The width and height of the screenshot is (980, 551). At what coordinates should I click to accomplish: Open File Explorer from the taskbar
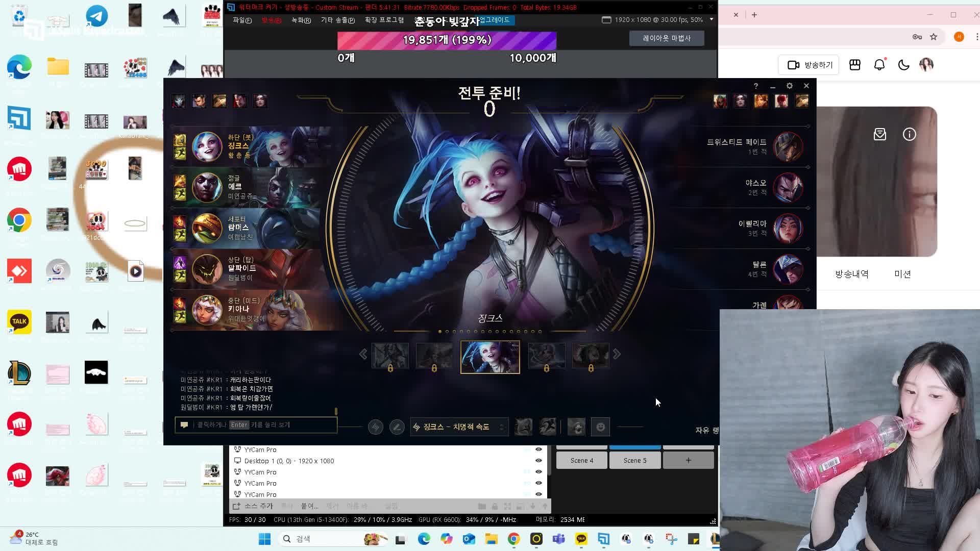click(x=491, y=539)
